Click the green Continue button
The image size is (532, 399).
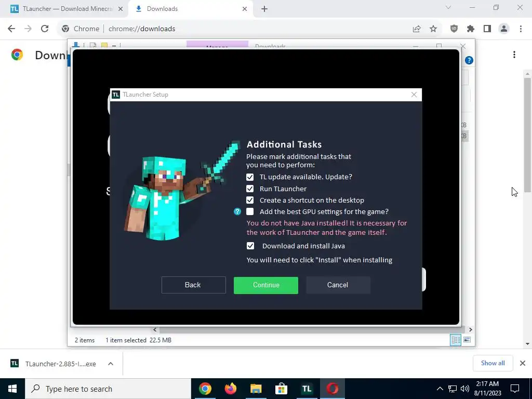[265, 285]
